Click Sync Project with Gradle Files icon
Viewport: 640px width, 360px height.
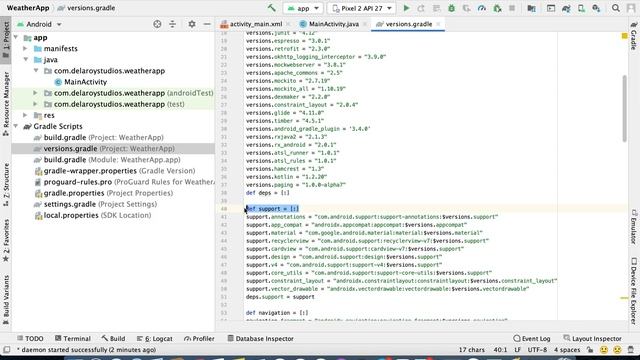tap(566, 8)
